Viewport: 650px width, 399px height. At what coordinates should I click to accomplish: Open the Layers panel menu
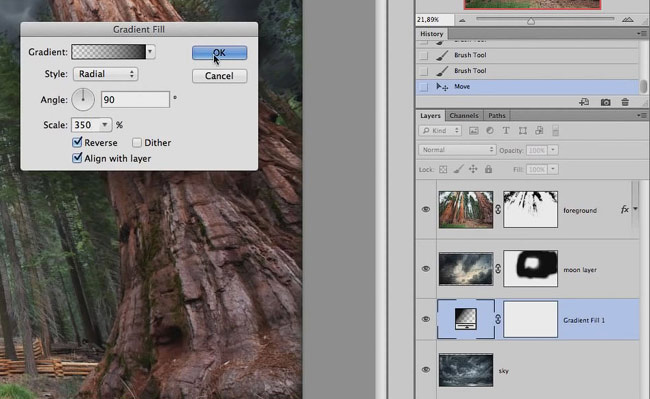click(x=641, y=116)
